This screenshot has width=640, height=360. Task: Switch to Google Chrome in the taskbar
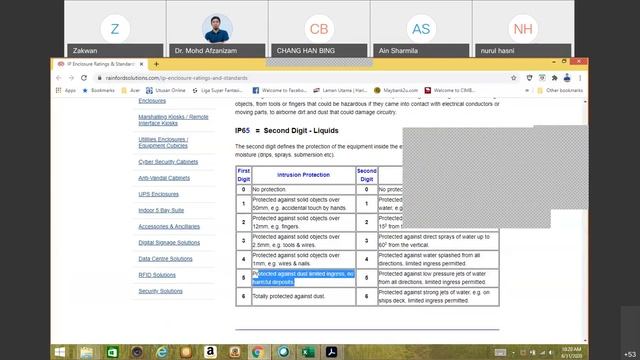258,352
